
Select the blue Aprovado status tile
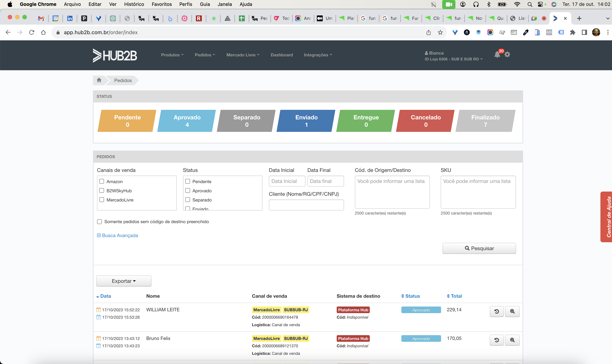[x=187, y=121]
